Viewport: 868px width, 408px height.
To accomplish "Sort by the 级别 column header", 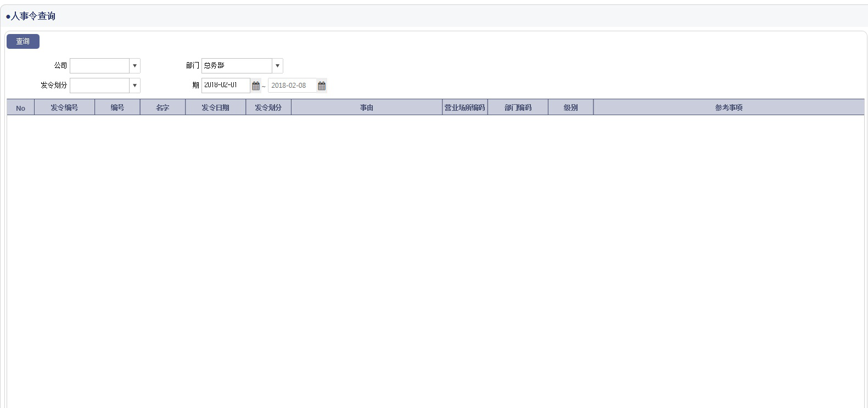I will (x=570, y=108).
